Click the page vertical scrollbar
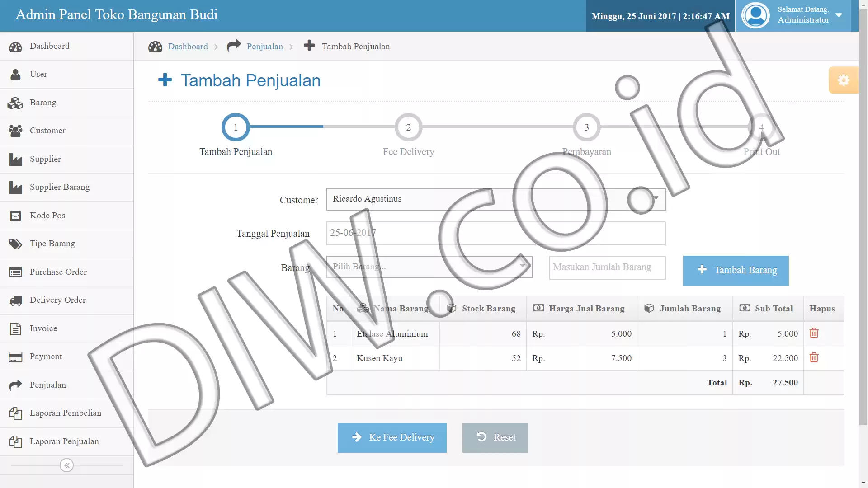The image size is (868, 488). 863,217
